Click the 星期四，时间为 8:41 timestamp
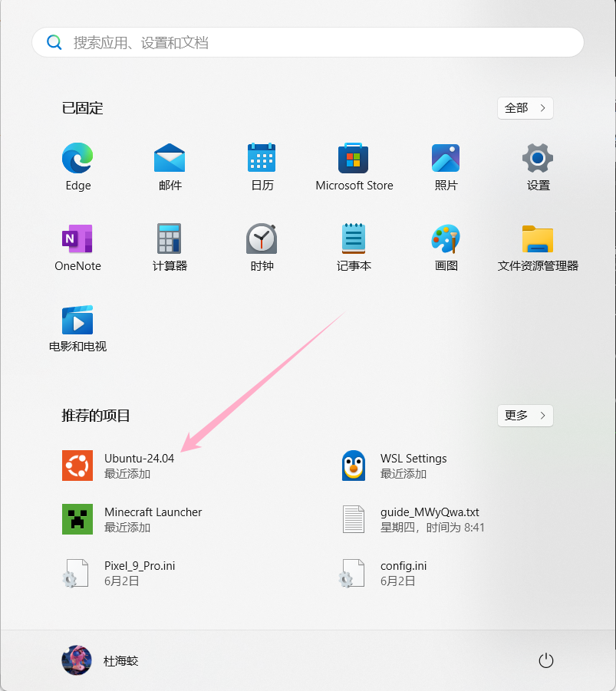This screenshot has height=691, width=616. (433, 527)
